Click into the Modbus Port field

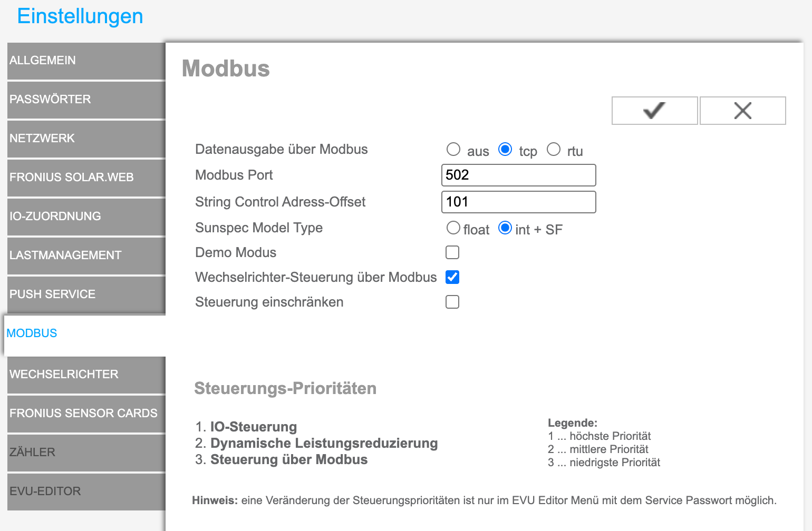pyautogui.click(x=518, y=175)
